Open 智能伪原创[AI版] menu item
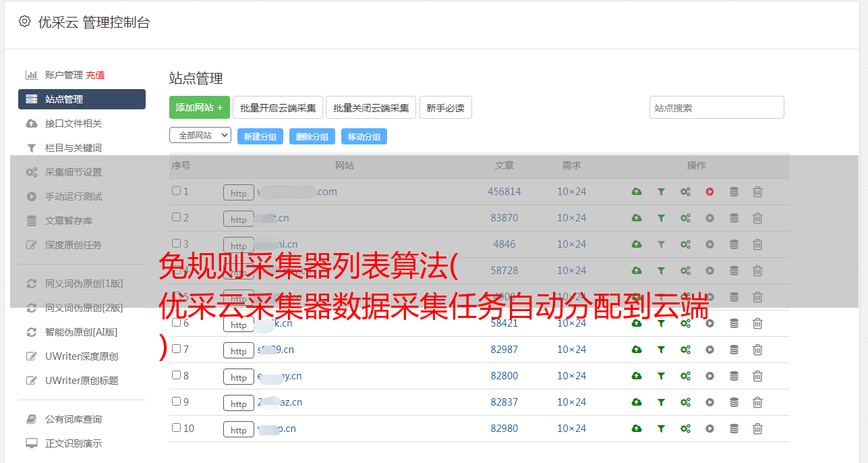Viewport: 868px width, 463px height. point(82,332)
